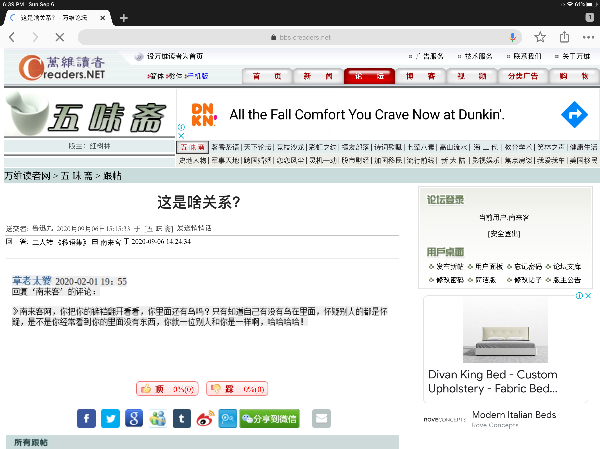Open a new tab with the plus icon
Screen dimensions: 600x449
pyautogui.click(x=124, y=18)
